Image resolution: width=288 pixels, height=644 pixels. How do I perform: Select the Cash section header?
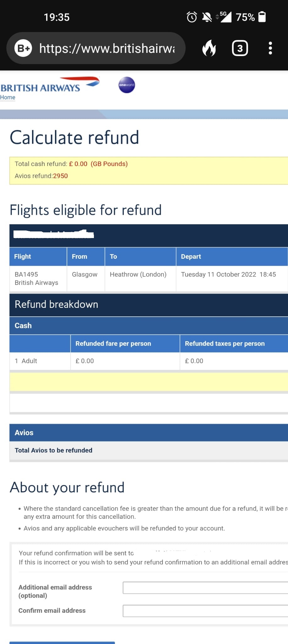[x=23, y=325]
